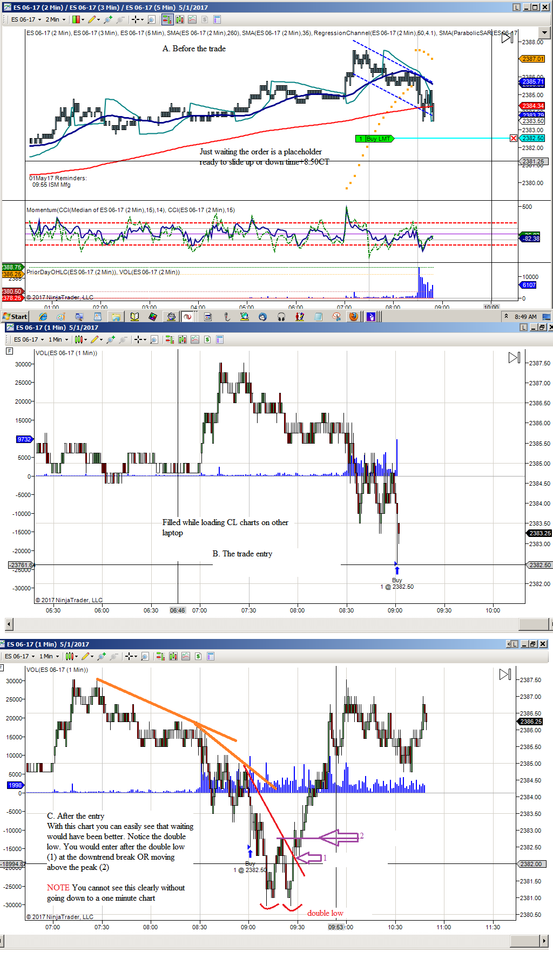
Task: Click the zoom out magnifier in the top chart
Action: pos(120,19)
